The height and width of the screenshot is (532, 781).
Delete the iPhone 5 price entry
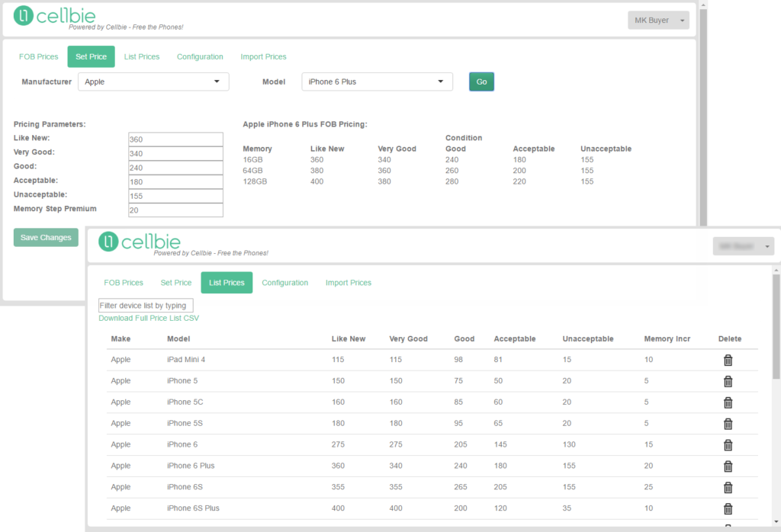tap(728, 381)
